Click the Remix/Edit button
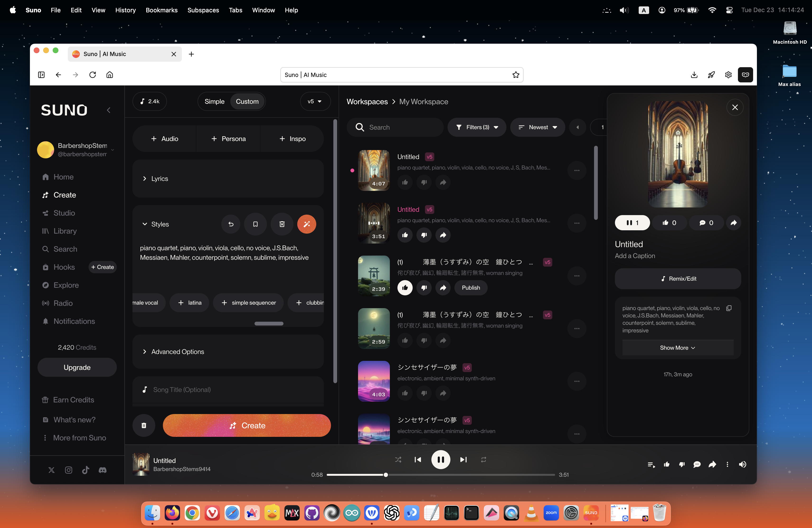Viewport: 812px width, 528px height. click(678, 278)
